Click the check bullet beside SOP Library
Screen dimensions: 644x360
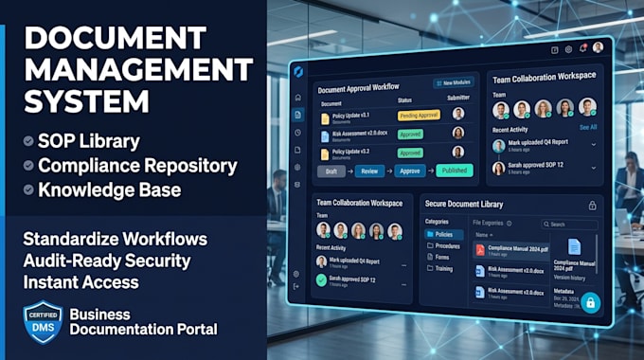tap(28, 141)
